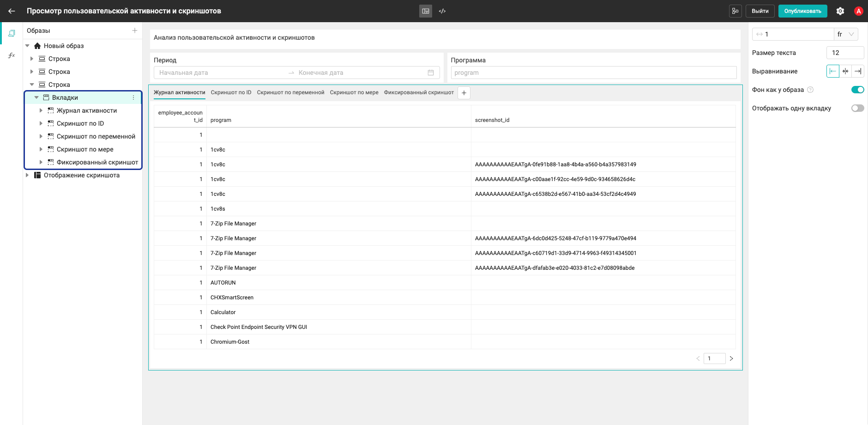This screenshot has width=868, height=425.
Task: Click the Опубликовать button
Action: [x=802, y=11]
